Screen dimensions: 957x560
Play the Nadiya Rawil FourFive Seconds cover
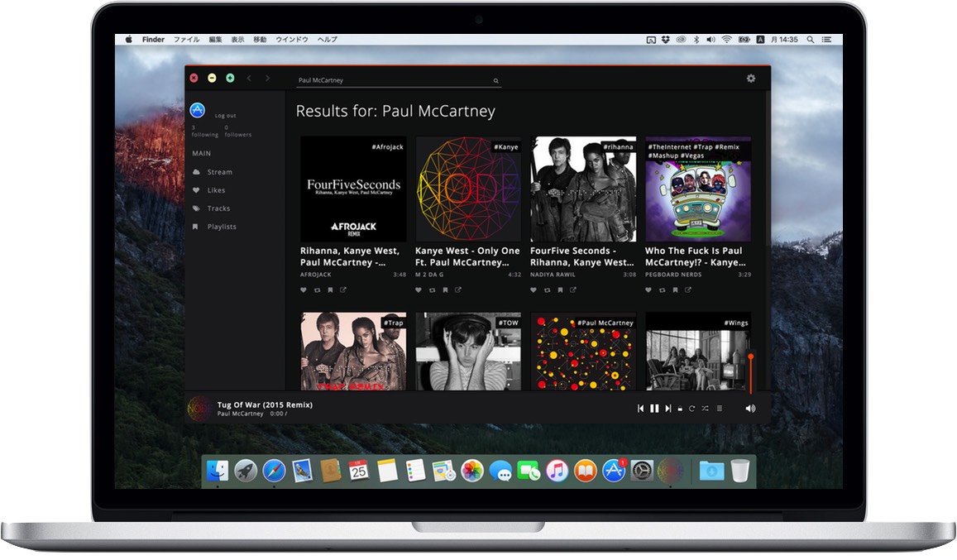coord(583,189)
